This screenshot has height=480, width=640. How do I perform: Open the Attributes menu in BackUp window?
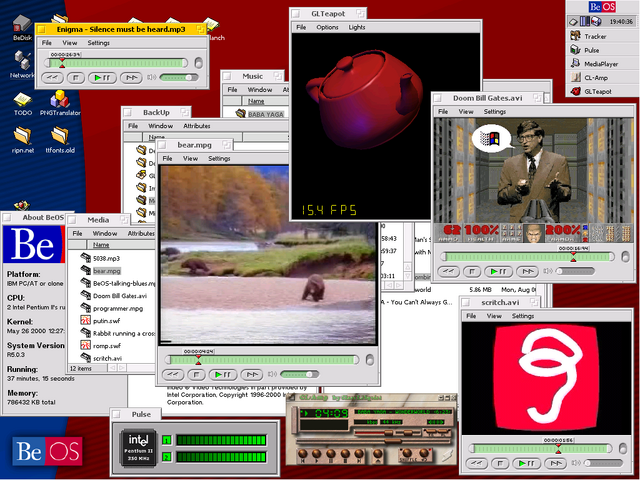pyautogui.click(x=197, y=126)
